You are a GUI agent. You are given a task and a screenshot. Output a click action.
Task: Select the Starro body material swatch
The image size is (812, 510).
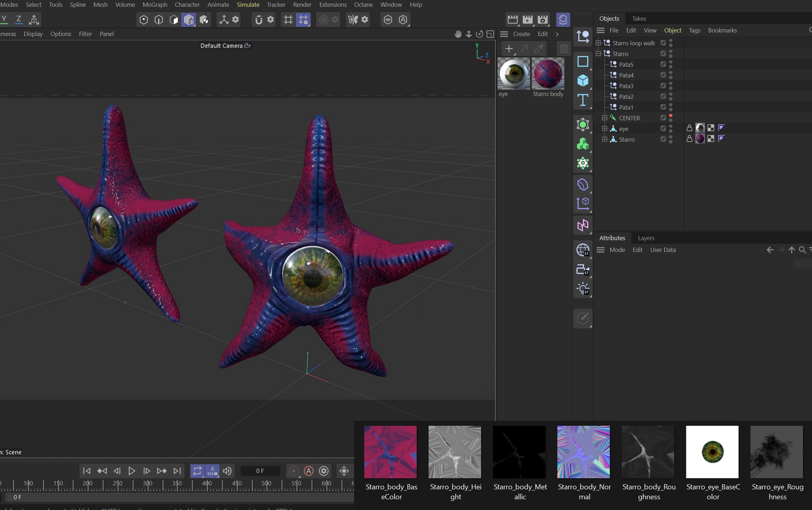(x=548, y=74)
